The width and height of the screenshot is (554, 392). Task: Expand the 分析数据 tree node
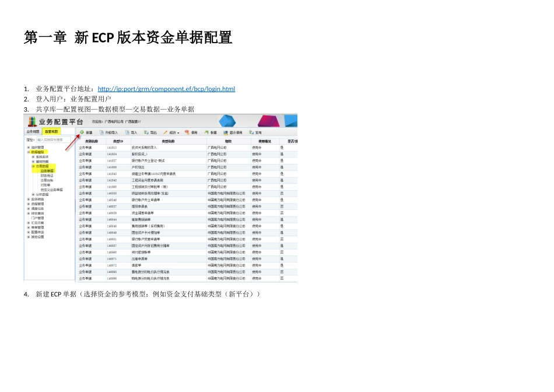(x=33, y=194)
